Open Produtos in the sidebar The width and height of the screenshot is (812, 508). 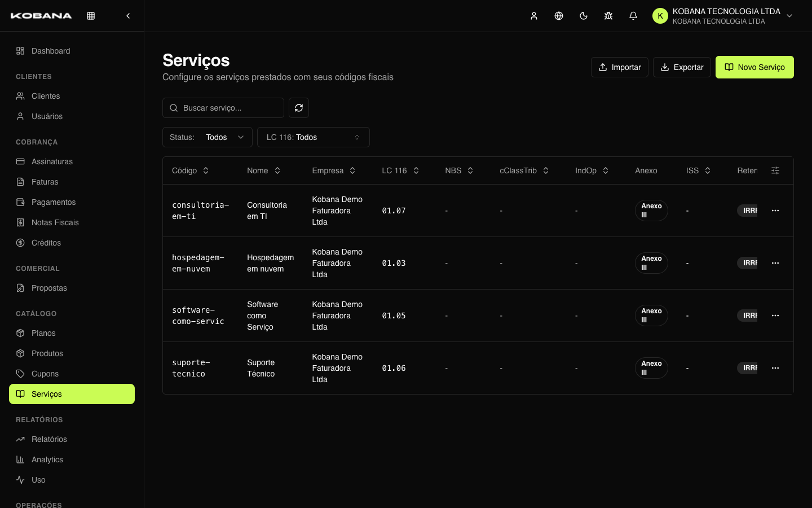pyautogui.click(x=72, y=353)
